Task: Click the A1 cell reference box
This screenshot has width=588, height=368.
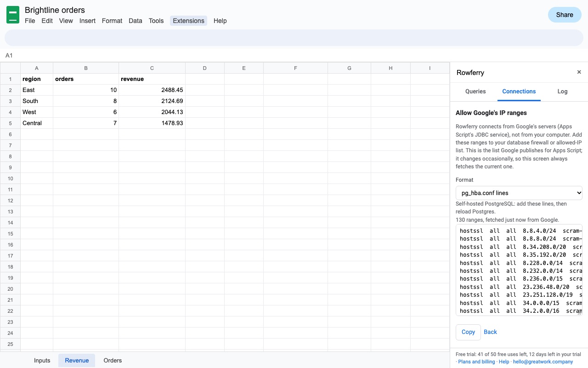Action: click(9, 56)
